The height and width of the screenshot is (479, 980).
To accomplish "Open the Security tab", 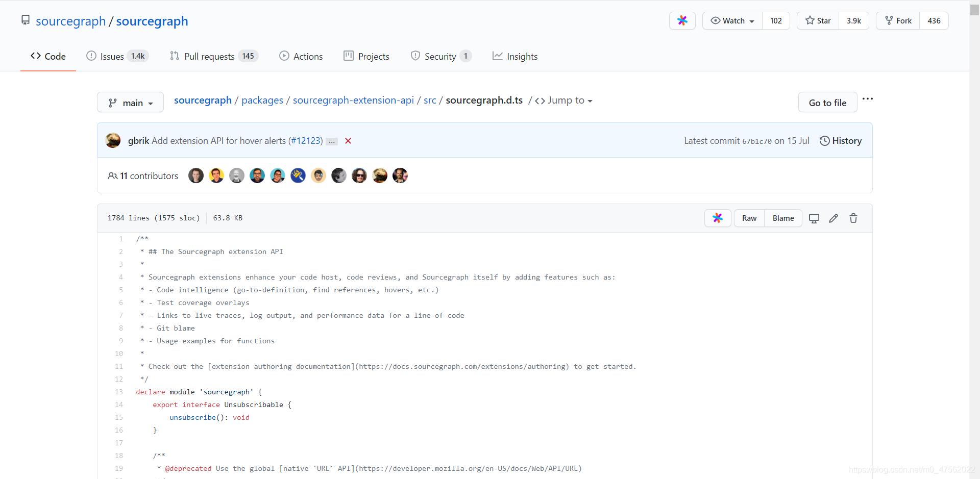I will pos(440,56).
